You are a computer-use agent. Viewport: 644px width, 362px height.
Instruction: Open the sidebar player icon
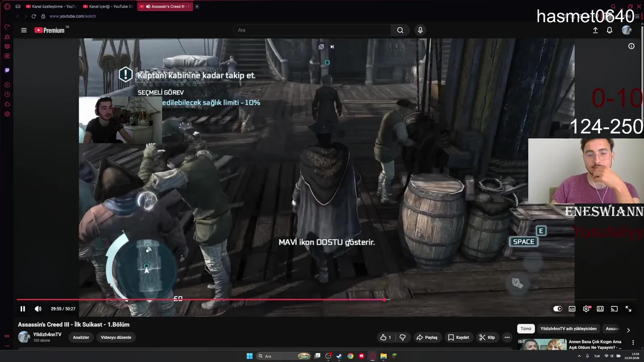coord(7,85)
